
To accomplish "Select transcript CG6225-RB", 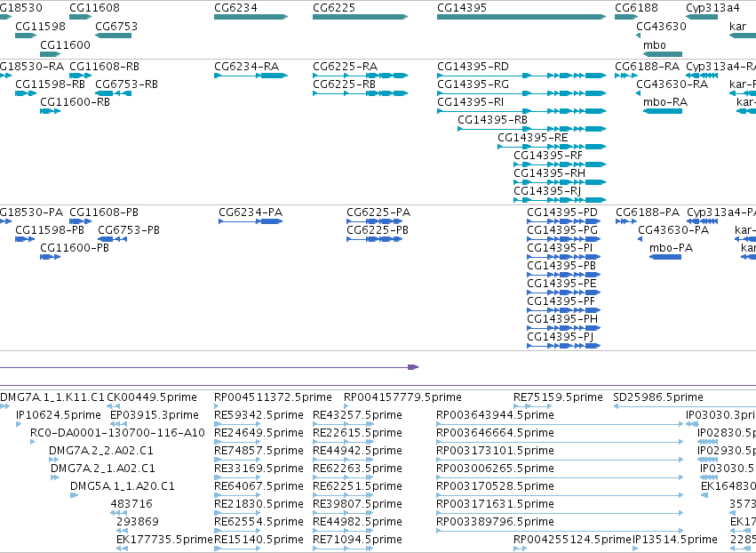I will coord(344,84).
